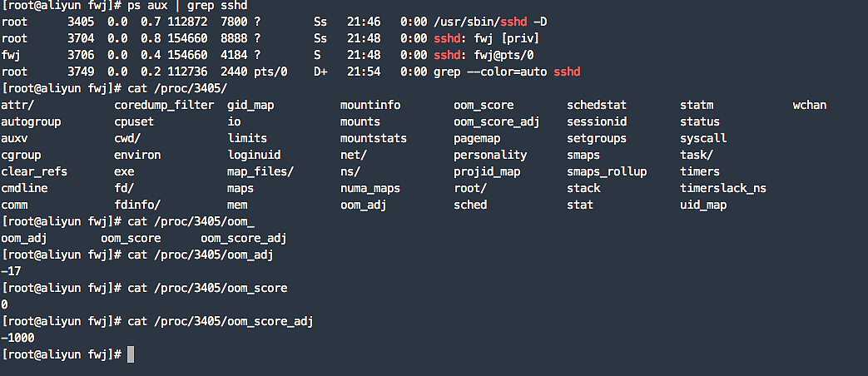Screen dimensions: 868x376
Task: Click the wchan entry in the listing
Action: tap(810, 105)
